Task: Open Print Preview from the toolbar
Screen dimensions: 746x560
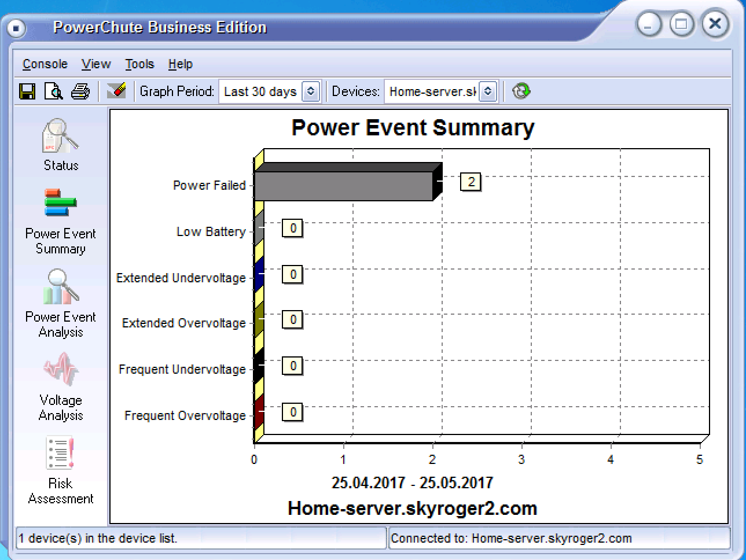Action: coord(54,91)
